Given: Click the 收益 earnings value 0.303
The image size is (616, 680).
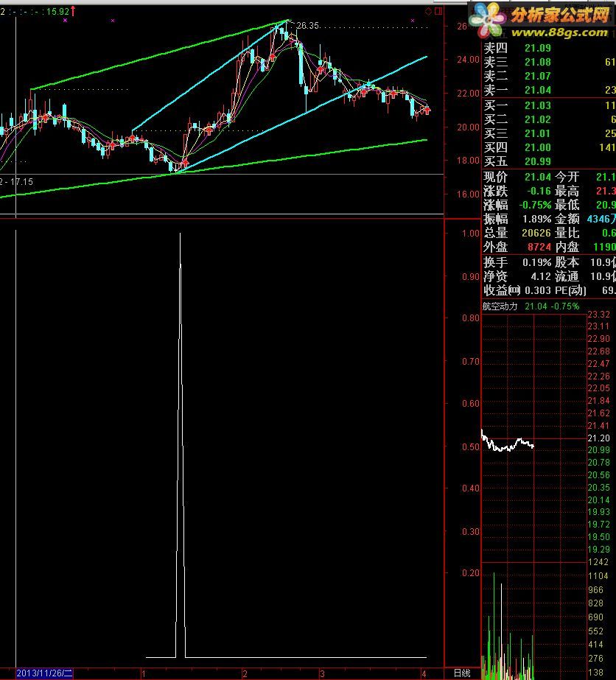Looking at the screenshot, I should (x=537, y=290).
